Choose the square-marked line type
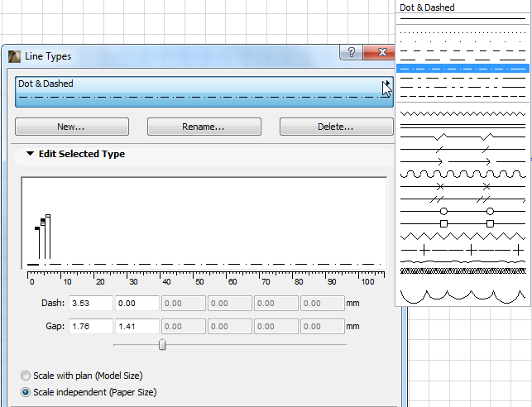This screenshot has height=407, width=532. (463, 224)
